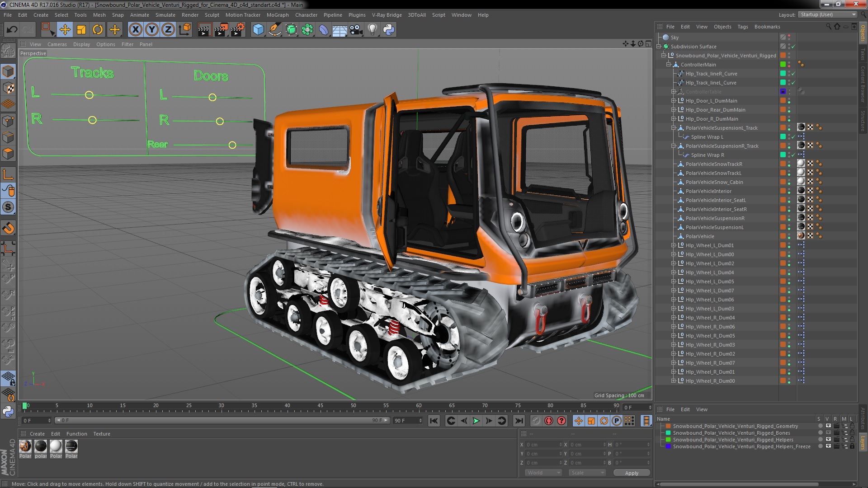
Task: Open the MoGraph menu
Action: tap(278, 15)
